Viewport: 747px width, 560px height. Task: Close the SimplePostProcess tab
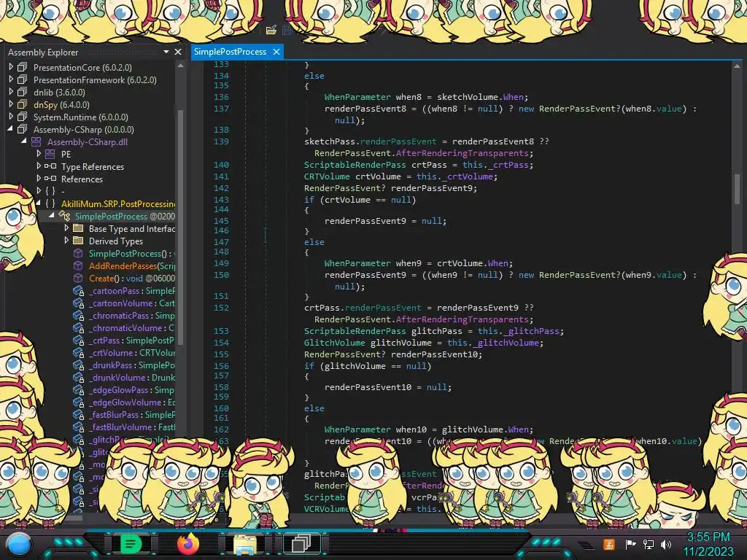click(276, 52)
